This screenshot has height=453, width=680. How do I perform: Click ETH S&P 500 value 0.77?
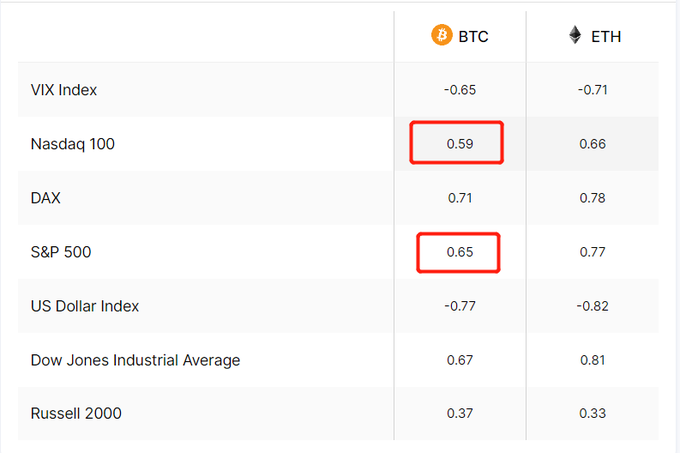(x=592, y=252)
